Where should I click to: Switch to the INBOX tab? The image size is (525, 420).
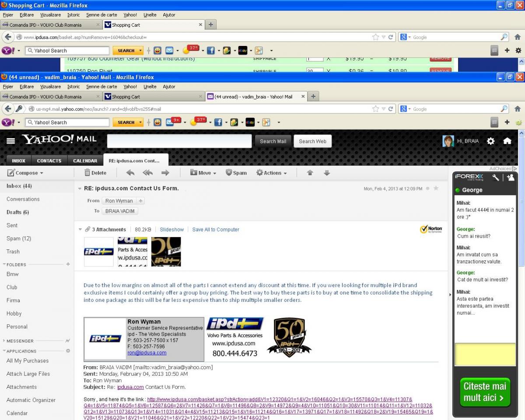18,161
